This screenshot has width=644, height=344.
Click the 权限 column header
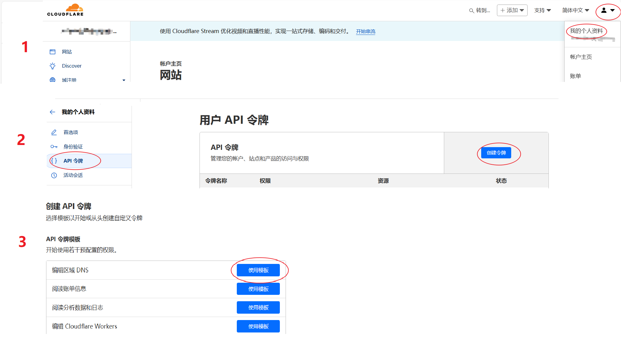tap(265, 181)
